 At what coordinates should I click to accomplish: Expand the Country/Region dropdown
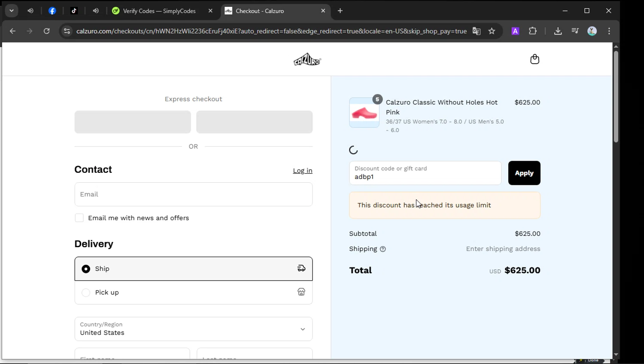tap(194, 329)
